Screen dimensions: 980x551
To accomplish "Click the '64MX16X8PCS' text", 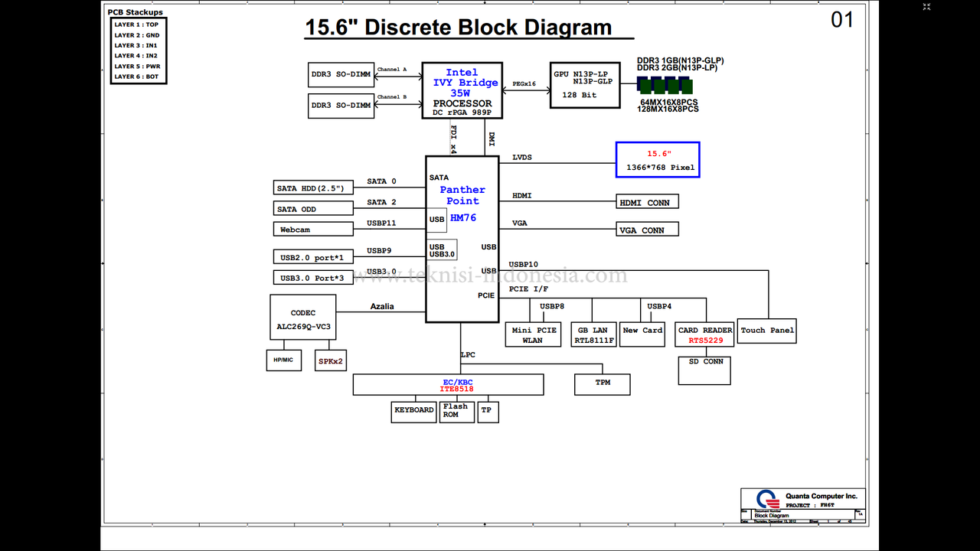I will click(669, 102).
